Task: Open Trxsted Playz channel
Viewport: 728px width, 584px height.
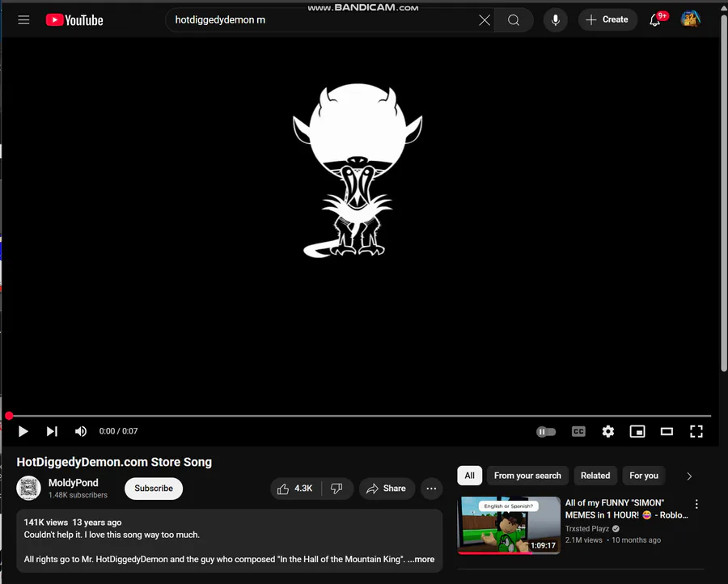Action: 587,529
